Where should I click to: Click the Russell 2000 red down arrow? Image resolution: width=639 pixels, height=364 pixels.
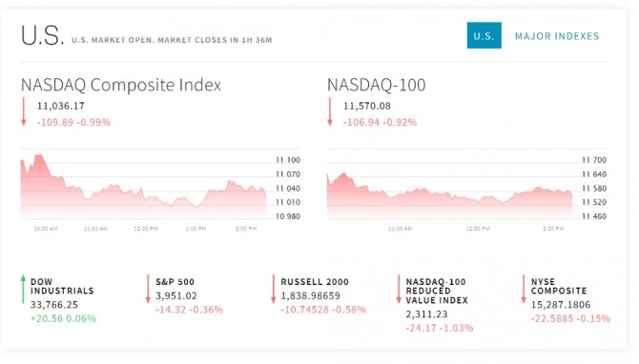(x=274, y=289)
